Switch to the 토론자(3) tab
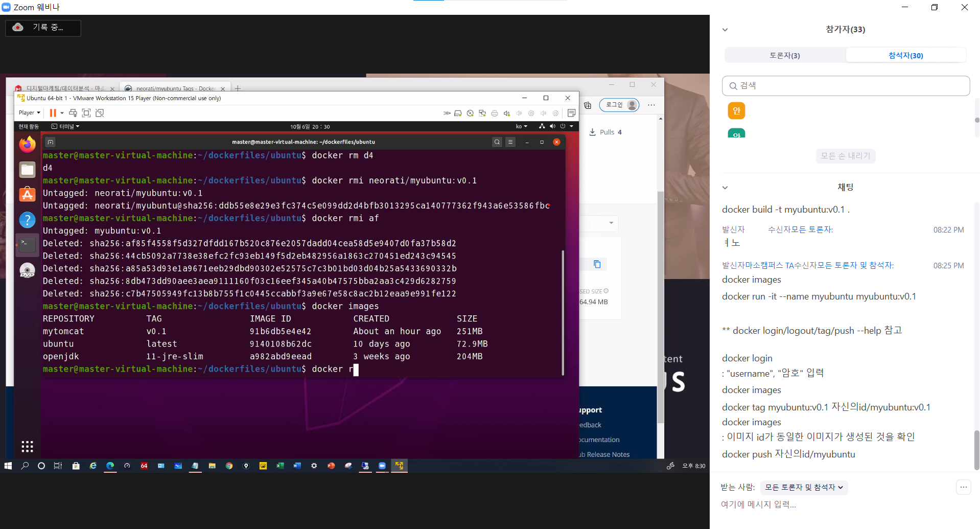The height and width of the screenshot is (529, 980). pos(785,55)
